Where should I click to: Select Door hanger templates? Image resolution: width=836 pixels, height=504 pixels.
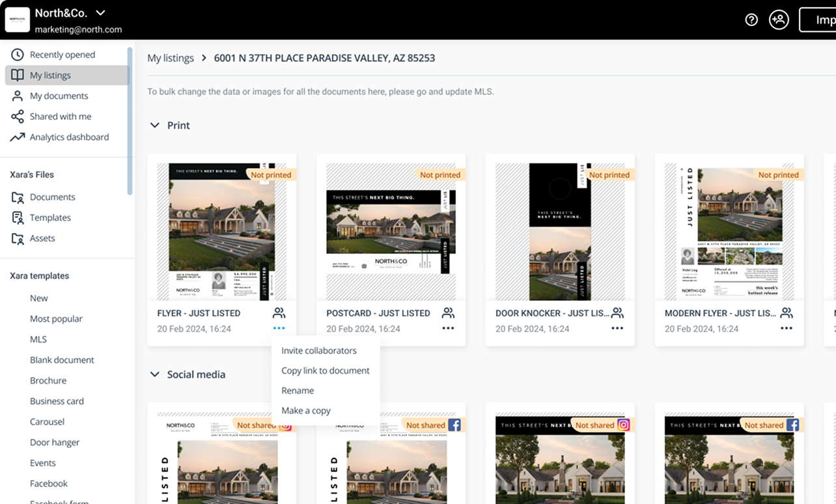pos(55,442)
